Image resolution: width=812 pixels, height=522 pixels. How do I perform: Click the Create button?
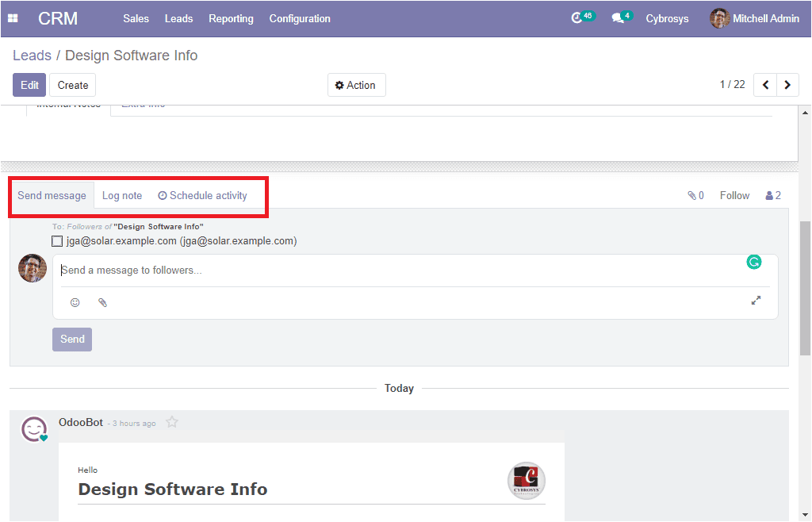pyautogui.click(x=72, y=85)
